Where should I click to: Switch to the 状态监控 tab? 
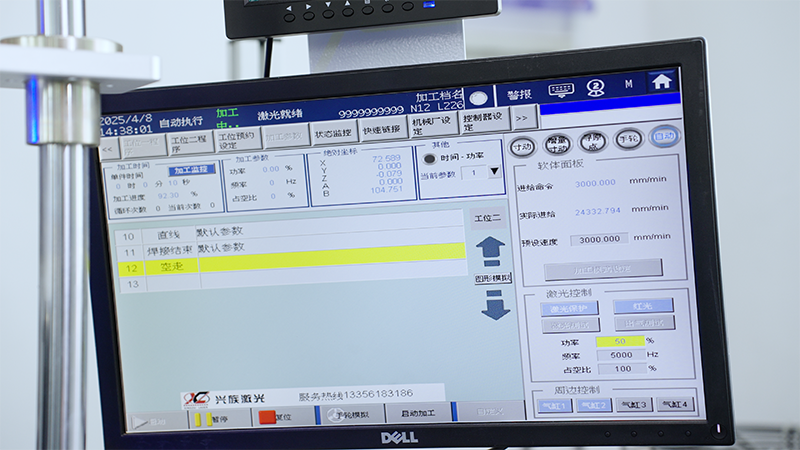tap(332, 132)
